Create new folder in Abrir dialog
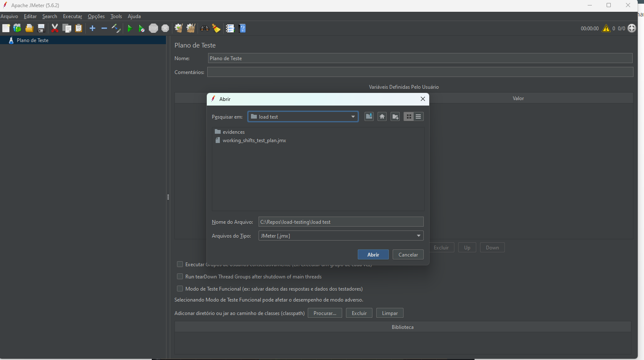The width and height of the screenshot is (644, 360). [395, 116]
